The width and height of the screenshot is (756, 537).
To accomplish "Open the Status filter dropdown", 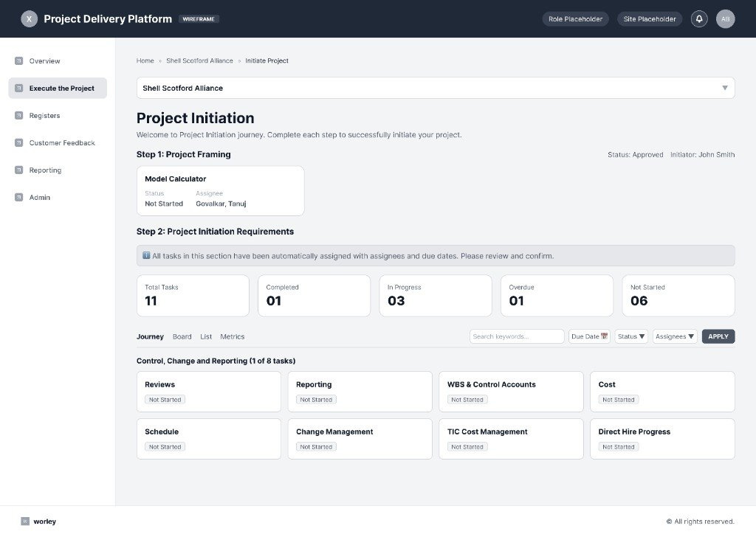I will click(x=631, y=336).
